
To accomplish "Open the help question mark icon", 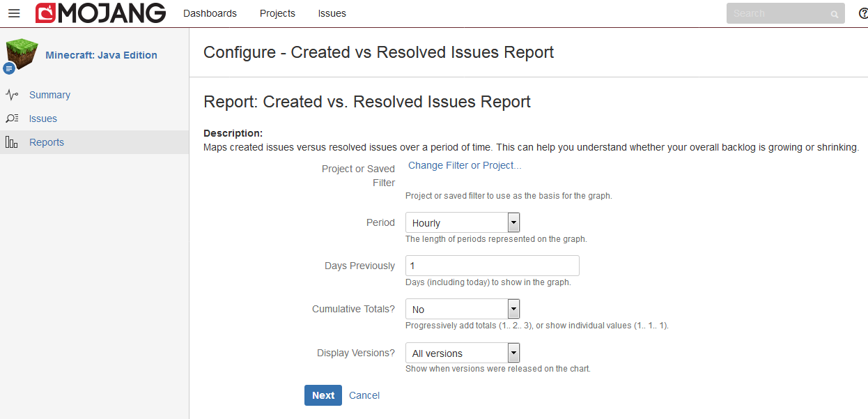I will [x=863, y=13].
